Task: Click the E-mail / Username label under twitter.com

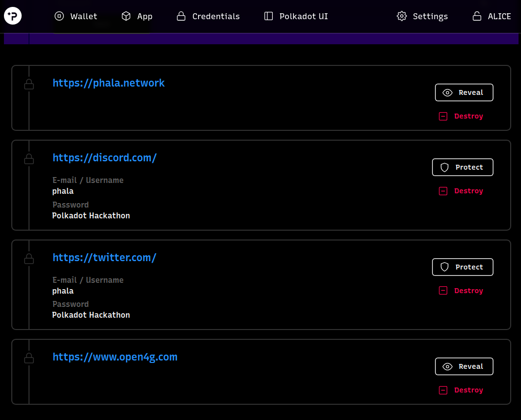Action: click(88, 280)
